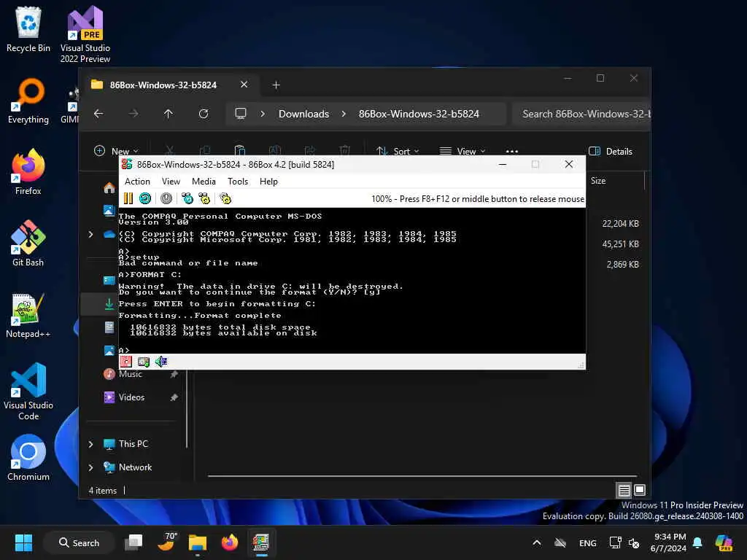Click the 45,251 KB size cell
This screenshot has height=560, width=747.
[620, 244]
